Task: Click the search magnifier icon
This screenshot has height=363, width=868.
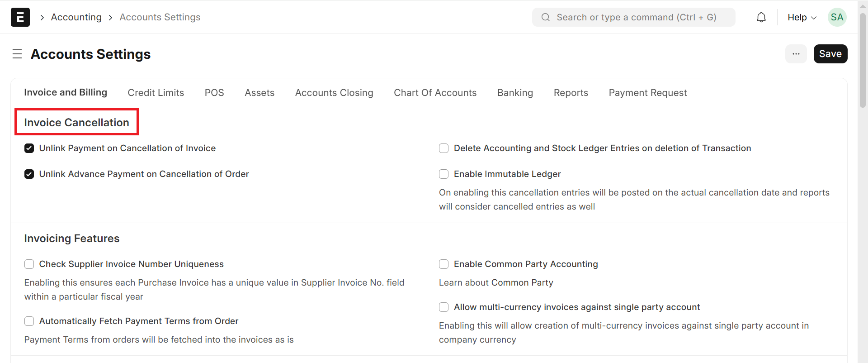Action: pos(546,17)
